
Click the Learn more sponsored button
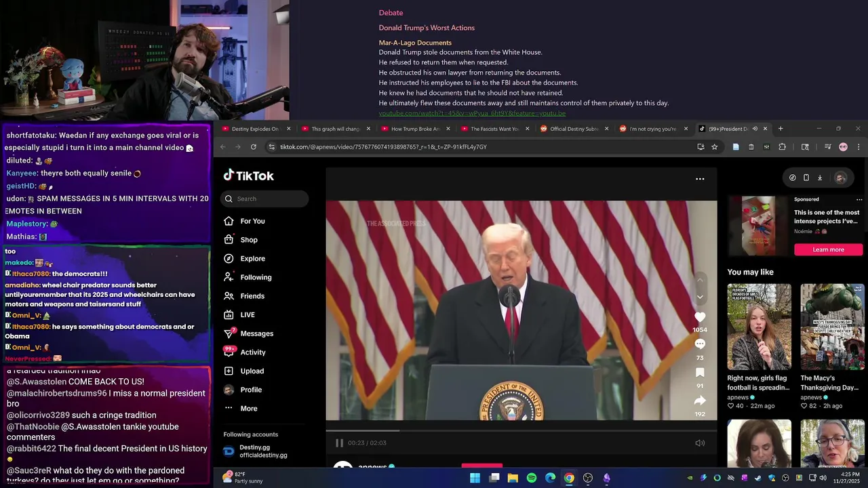pyautogui.click(x=828, y=249)
